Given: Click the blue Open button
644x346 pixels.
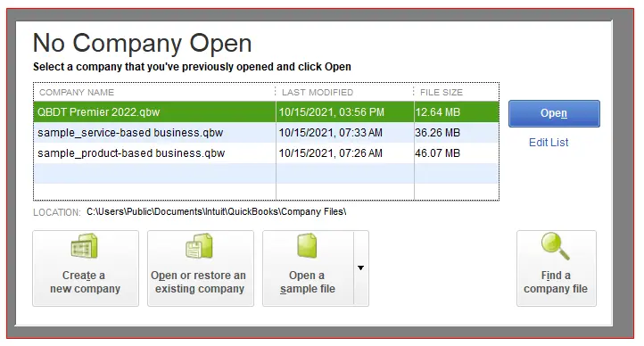Looking at the screenshot, I should pos(554,113).
